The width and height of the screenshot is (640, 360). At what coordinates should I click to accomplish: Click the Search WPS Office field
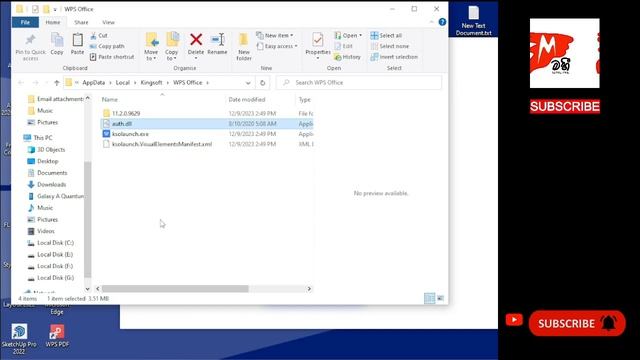(359, 82)
